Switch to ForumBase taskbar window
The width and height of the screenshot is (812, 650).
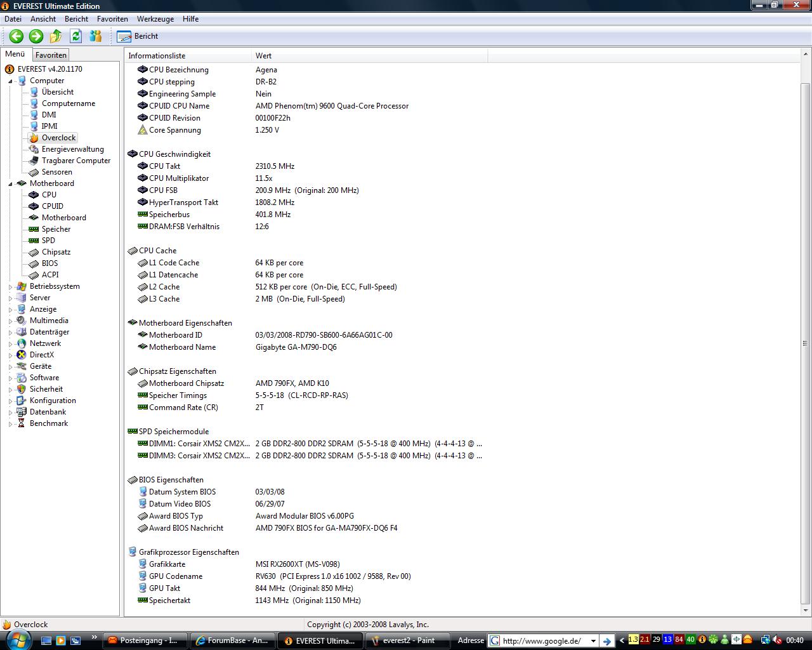[x=232, y=640]
